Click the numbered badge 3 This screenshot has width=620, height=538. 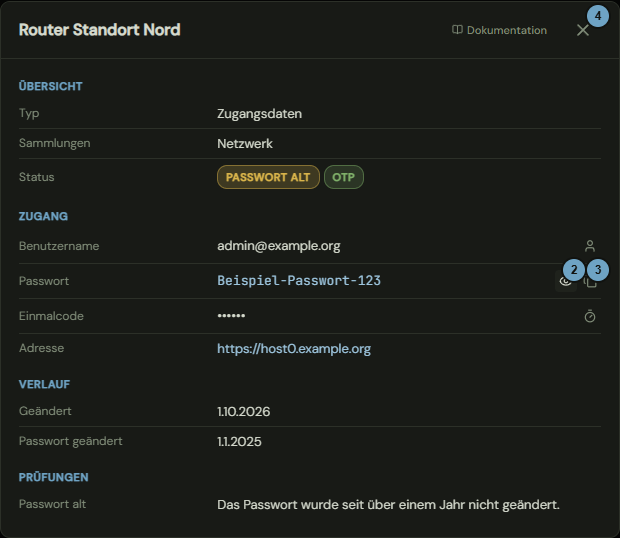[x=598, y=270]
